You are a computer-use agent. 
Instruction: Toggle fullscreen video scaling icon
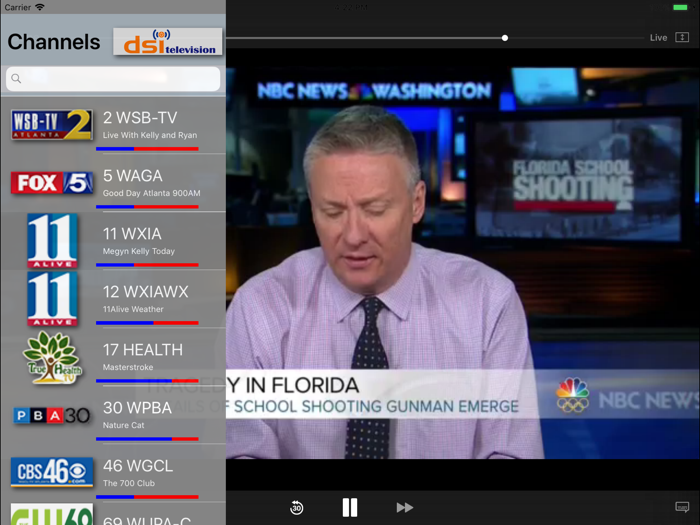coord(682,37)
